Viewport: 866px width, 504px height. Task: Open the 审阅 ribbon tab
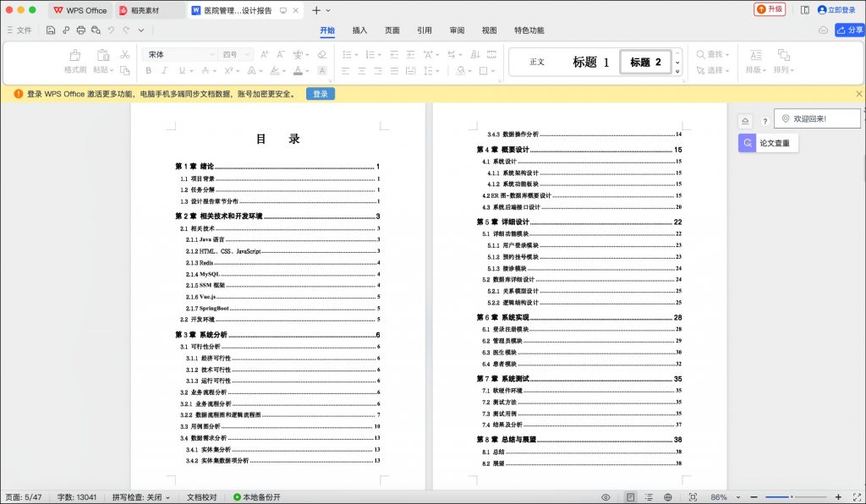(458, 30)
